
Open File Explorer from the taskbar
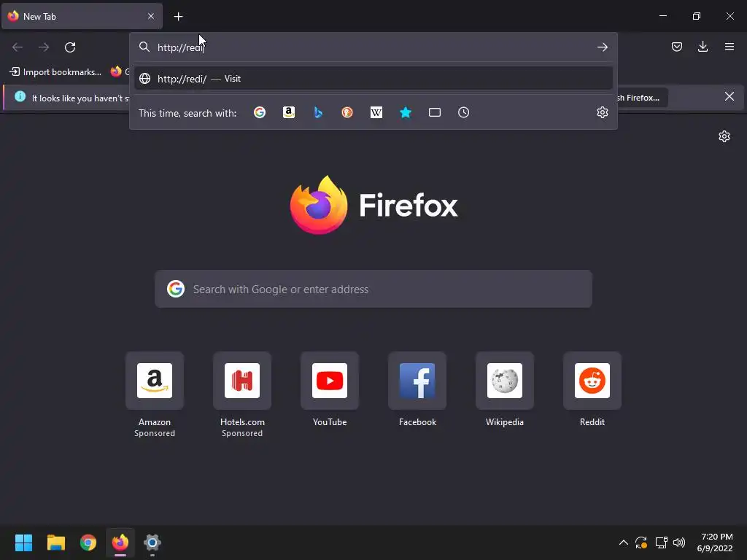tap(55, 542)
